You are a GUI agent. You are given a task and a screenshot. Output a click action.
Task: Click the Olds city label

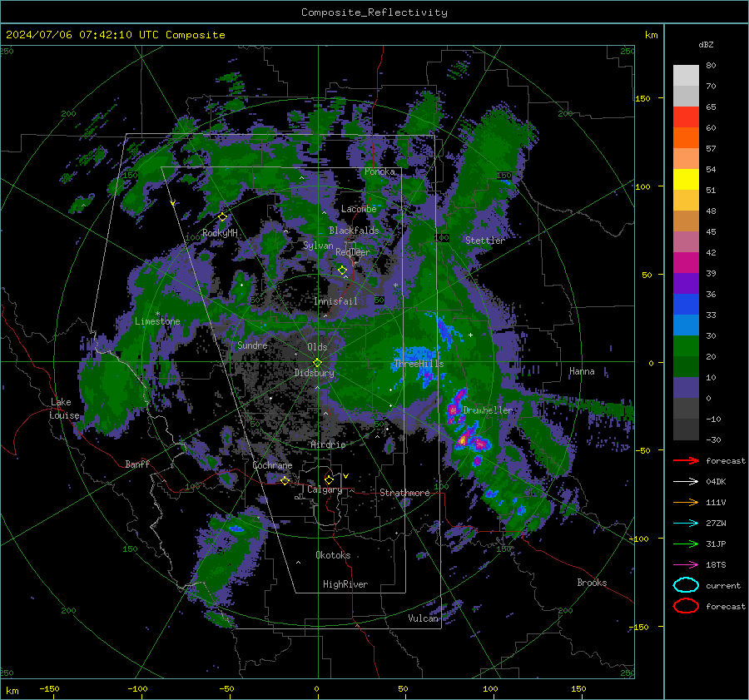[317, 347]
